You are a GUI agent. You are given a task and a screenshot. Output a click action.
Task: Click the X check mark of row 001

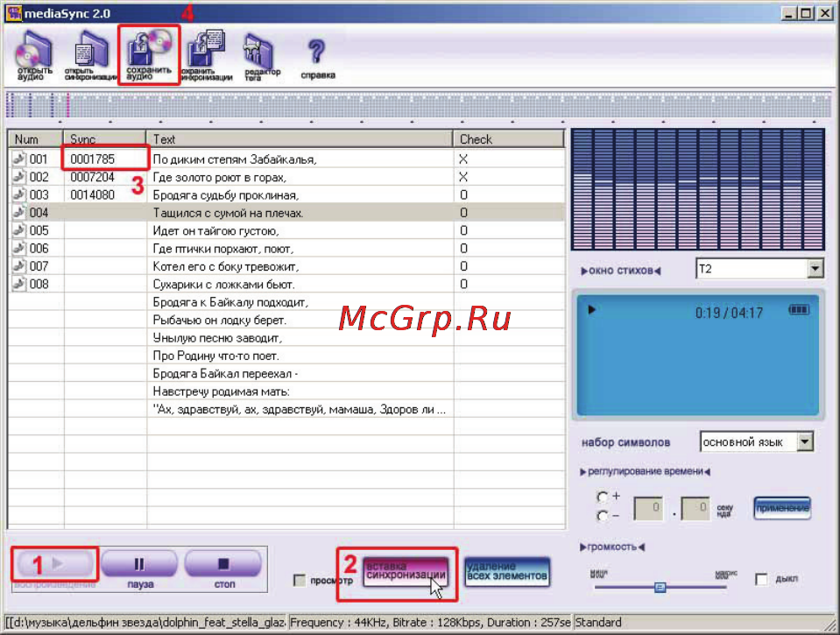(x=463, y=159)
